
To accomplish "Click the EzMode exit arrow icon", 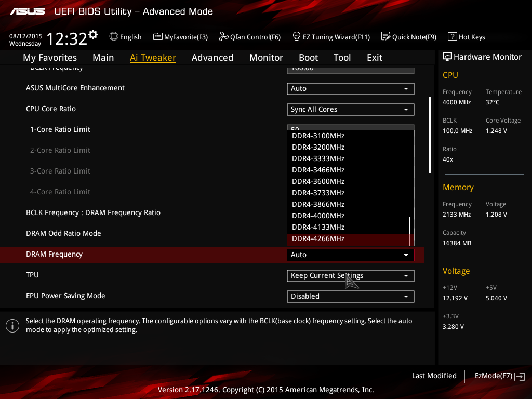I will (520, 376).
